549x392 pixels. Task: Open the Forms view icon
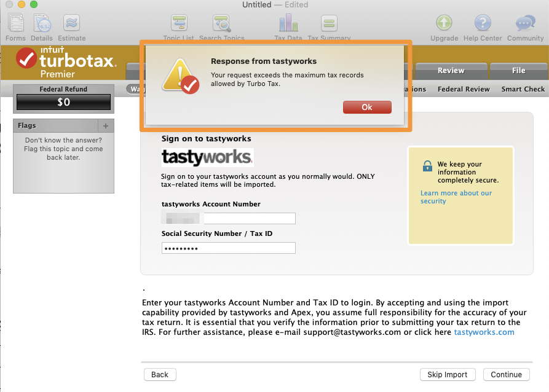click(15, 23)
